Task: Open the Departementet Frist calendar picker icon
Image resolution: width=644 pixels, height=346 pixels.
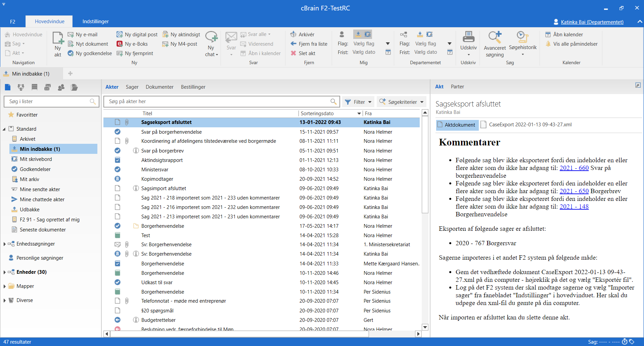Action: click(x=450, y=52)
